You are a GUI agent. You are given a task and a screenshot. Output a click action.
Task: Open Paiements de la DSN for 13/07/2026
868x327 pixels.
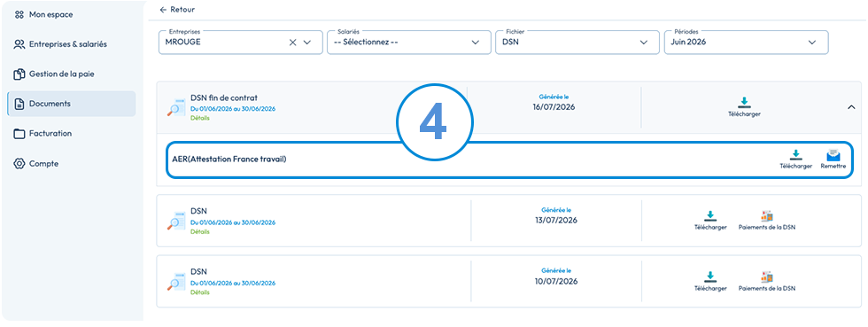point(767,221)
